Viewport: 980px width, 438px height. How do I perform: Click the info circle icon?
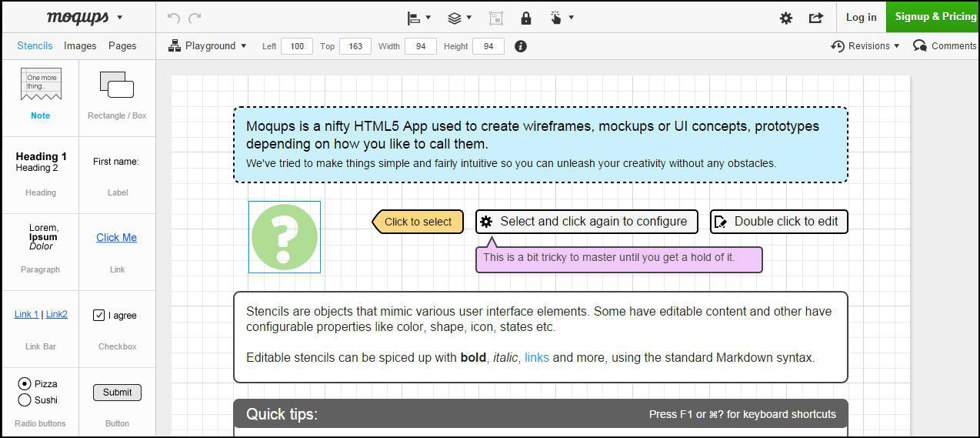(x=521, y=46)
